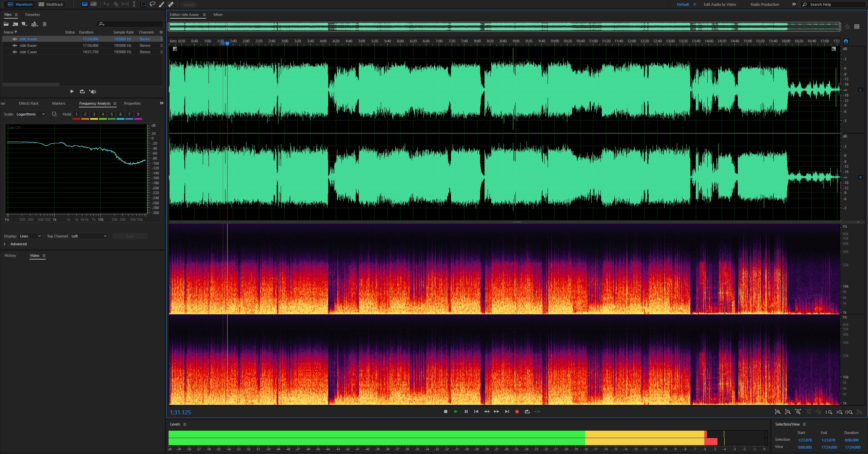The width and height of the screenshot is (868, 454).
Task: Click Zoom In Amplitude icon
Action: click(778, 412)
